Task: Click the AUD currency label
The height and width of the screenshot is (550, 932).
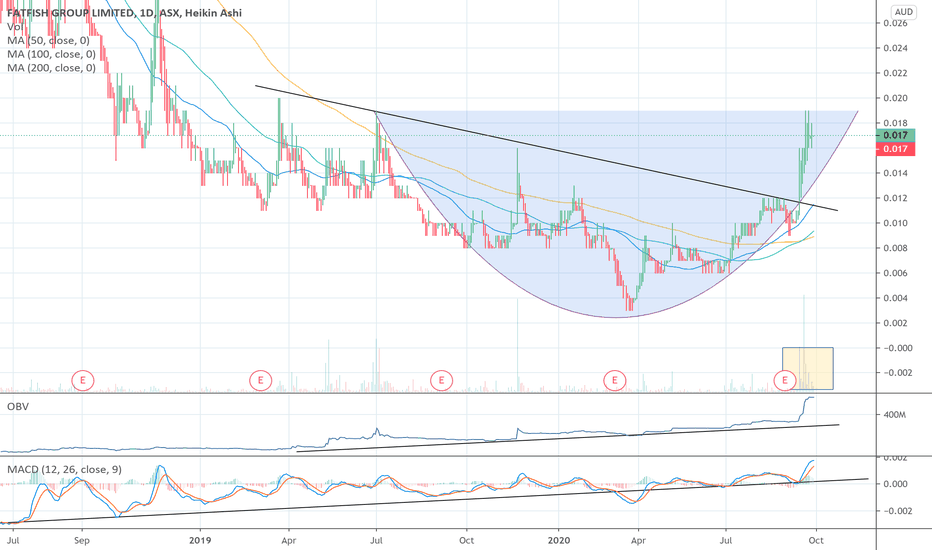Action: (x=903, y=12)
